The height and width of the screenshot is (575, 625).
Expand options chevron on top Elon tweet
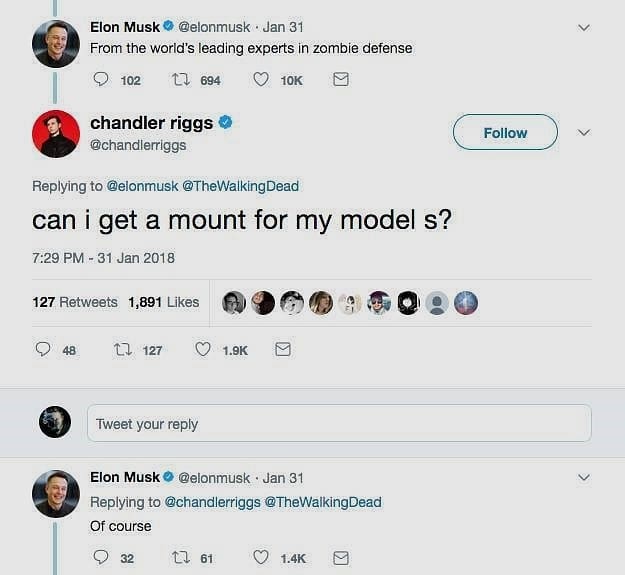[585, 27]
